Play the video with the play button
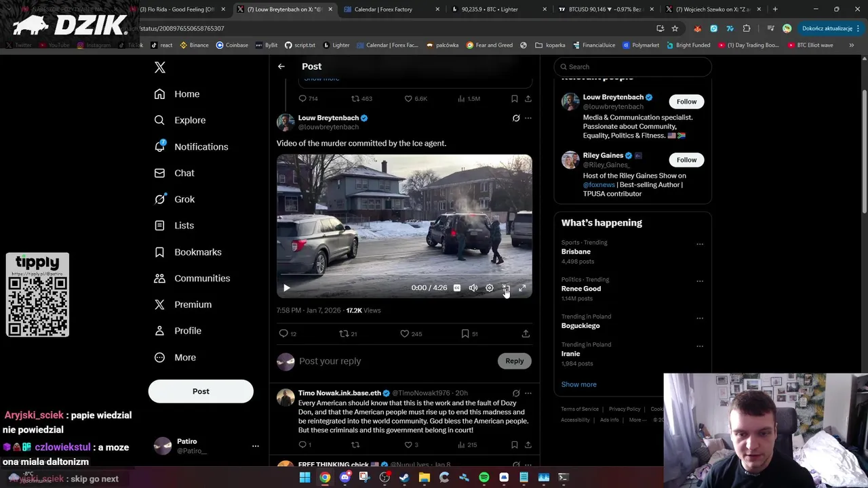 tap(286, 288)
